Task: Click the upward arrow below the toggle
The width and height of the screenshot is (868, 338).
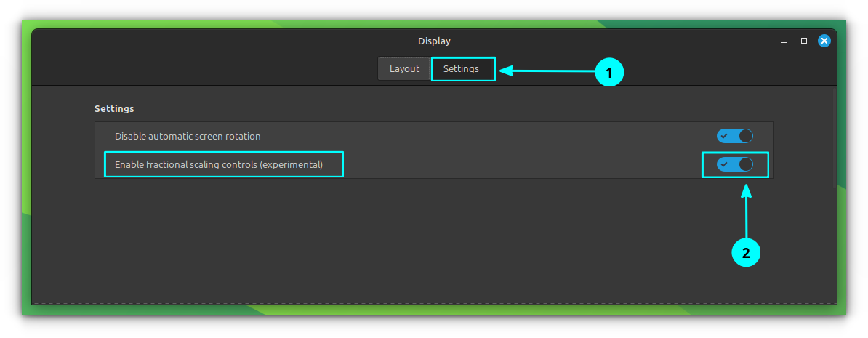Action: click(x=746, y=211)
